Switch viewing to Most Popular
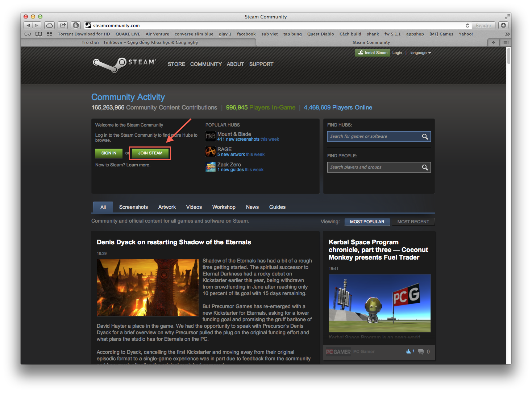Viewport: 532px width, 393px height. [x=367, y=222]
